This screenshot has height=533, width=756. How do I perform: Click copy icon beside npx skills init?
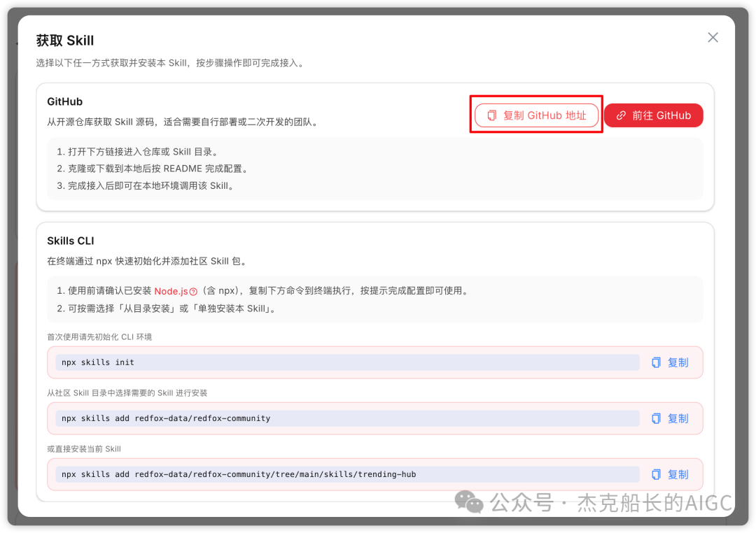656,362
